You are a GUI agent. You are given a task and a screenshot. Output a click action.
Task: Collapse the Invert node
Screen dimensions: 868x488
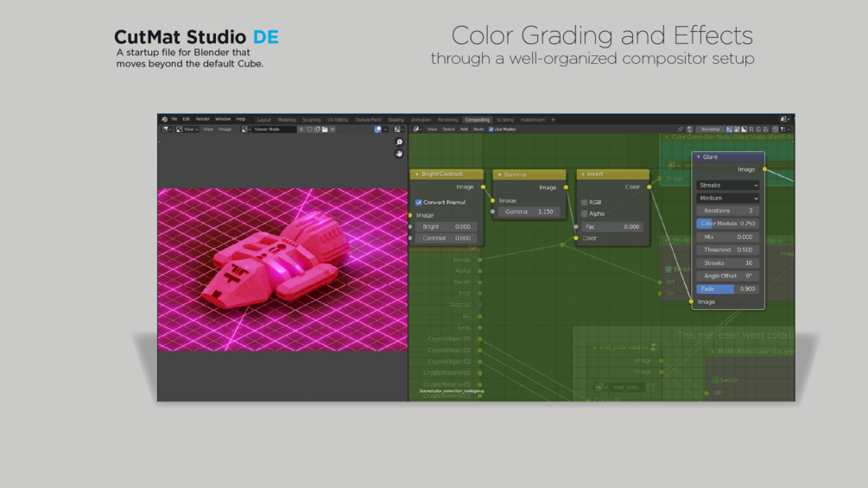(x=583, y=174)
